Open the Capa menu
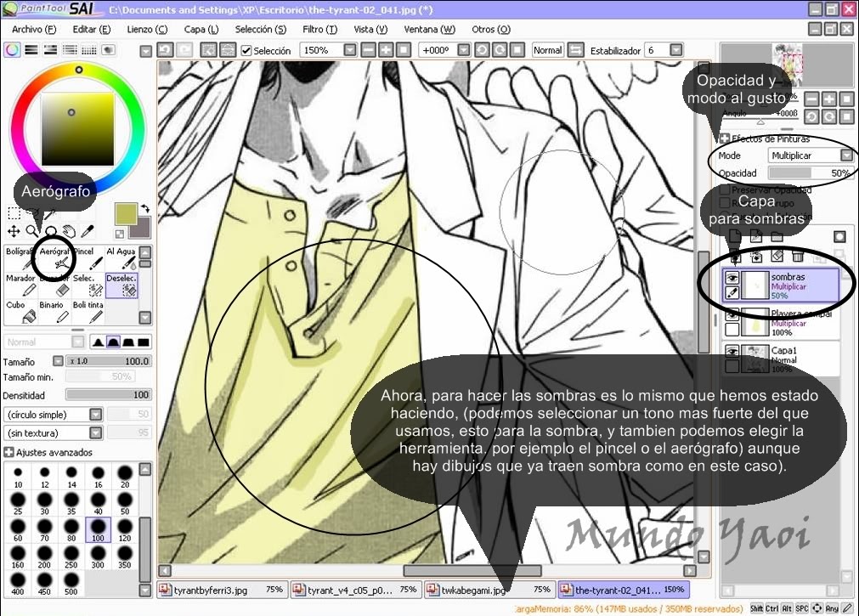 tap(201, 29)
